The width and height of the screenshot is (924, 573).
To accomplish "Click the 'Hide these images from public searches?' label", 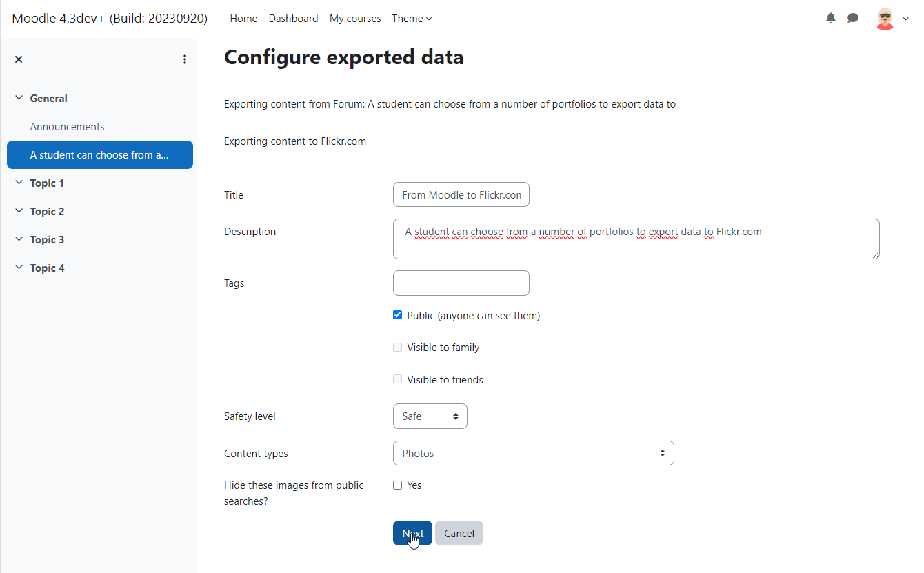I will [294, 493].
